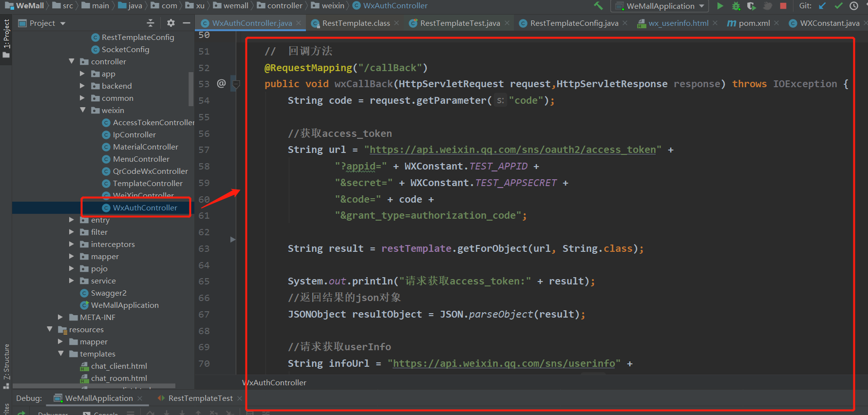Run the application with the green play icon
This screenshot has width=868, height=415.
pyautogui.click(x=720, y=6)
